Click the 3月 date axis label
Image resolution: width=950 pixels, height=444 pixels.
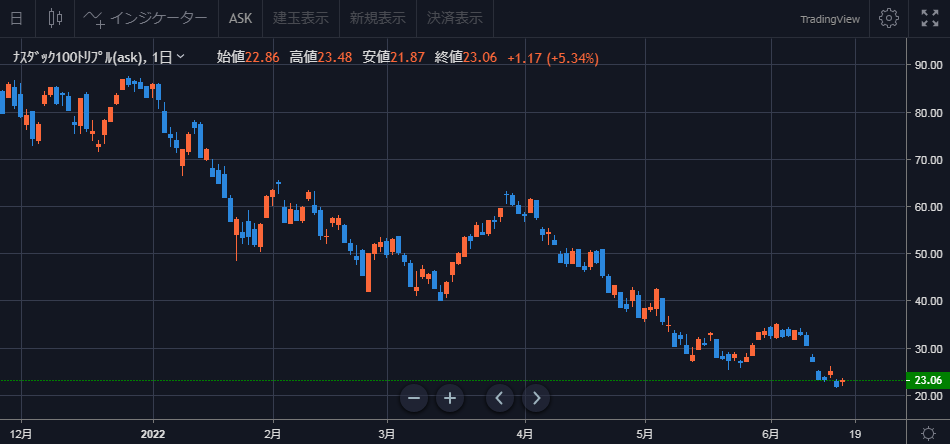[x=387, y=434]
